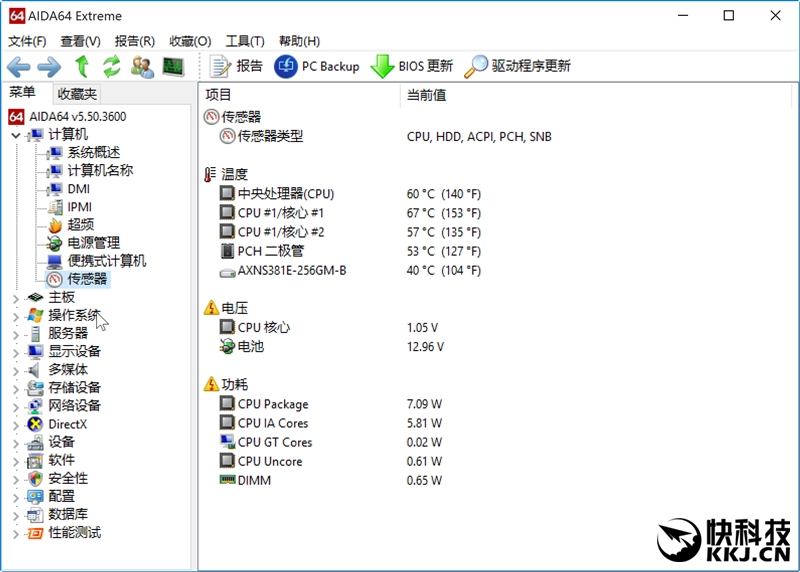
Task: Click the PCH 二极管 chip icon
Action: pos(227,251)
